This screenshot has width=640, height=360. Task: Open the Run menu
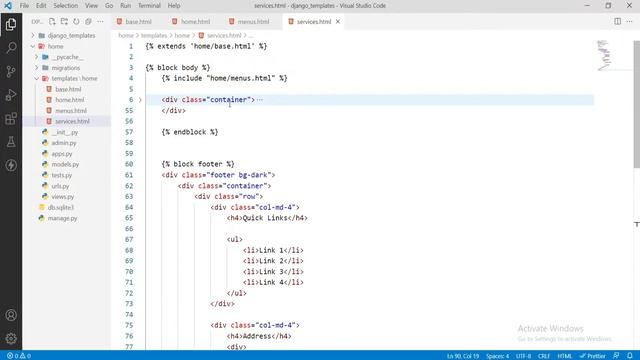point(125,6)
